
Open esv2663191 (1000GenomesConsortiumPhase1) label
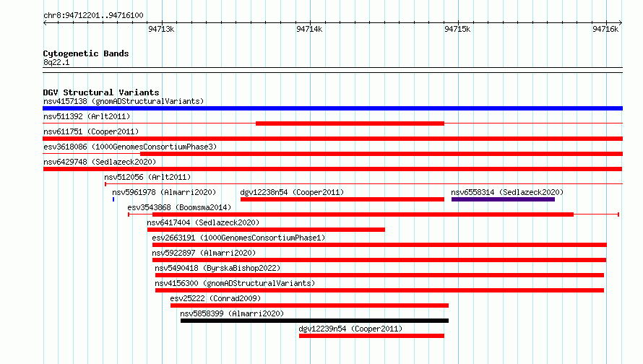[x=238, y=238]
